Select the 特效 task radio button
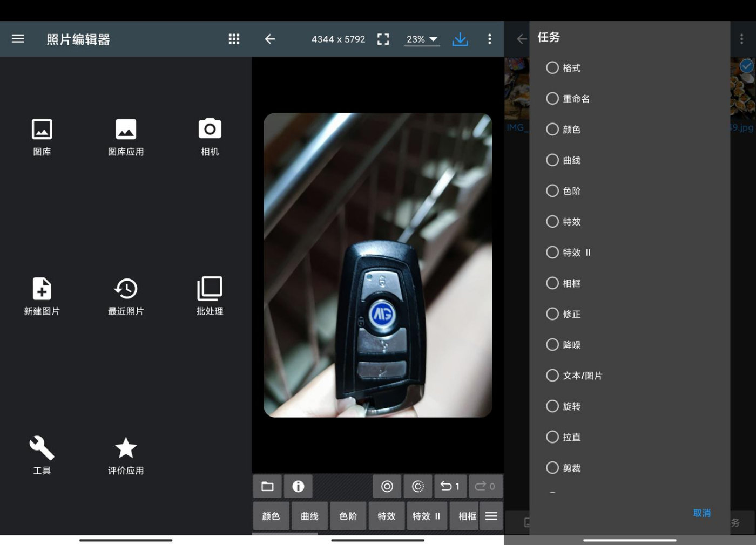 click(x=552, y=222)
